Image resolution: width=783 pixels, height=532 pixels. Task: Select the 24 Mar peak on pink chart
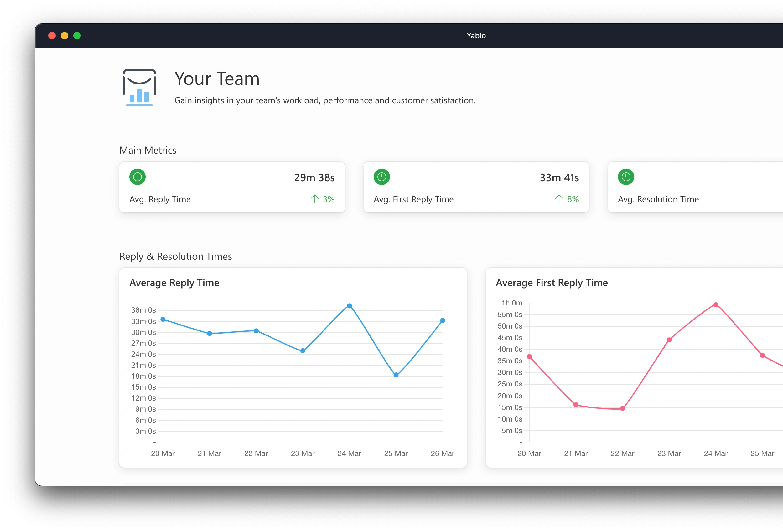coord(716,305)
